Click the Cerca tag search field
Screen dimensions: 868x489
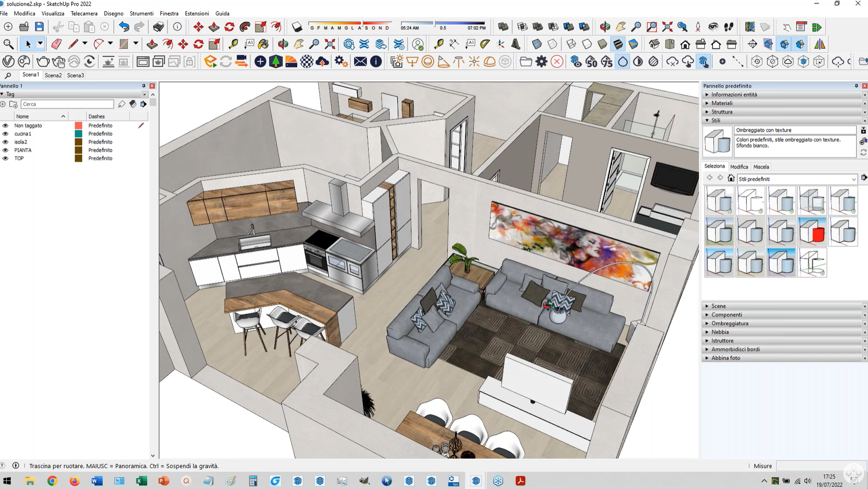point(67,104)
